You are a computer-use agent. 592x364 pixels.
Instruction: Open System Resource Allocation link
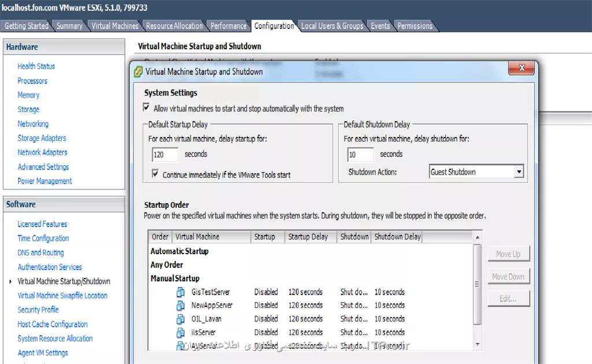[x=55, y=339]
